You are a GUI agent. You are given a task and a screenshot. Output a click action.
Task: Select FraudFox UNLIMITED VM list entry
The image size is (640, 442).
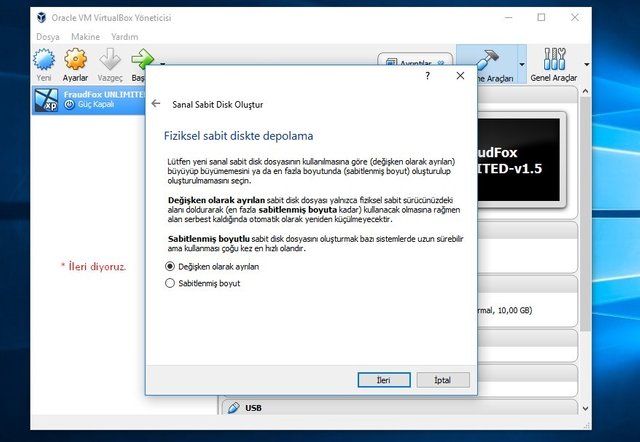tap(89, 100)
